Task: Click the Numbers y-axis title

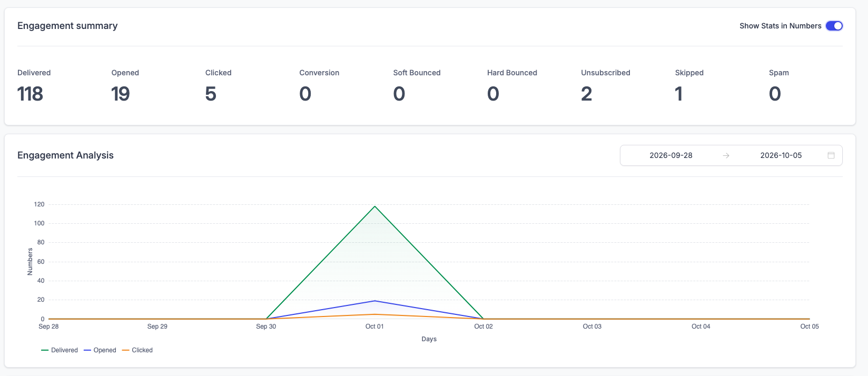Action: [x=30, y=262]
